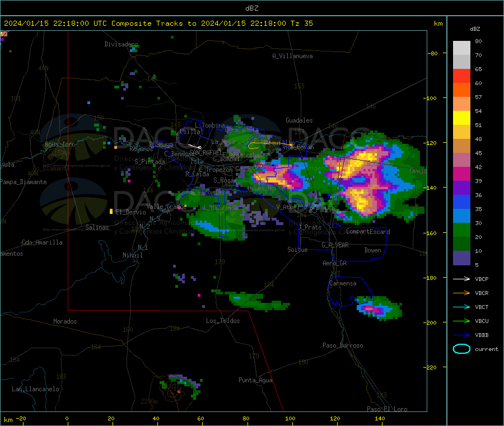Click the 'Paso_Barroso' label

click(343, 345)
